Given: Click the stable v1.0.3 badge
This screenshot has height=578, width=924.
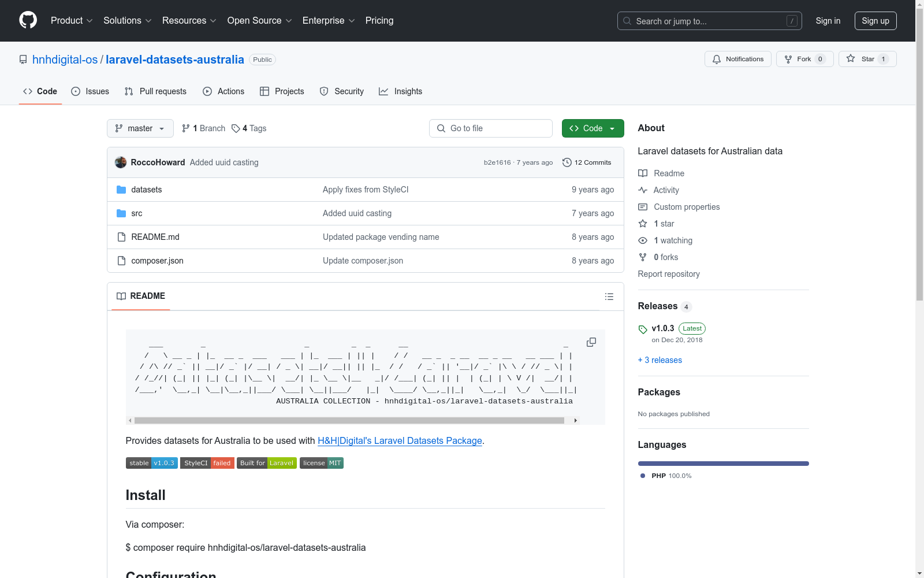Looking at the screenshot, I should (x=151, y=463).
